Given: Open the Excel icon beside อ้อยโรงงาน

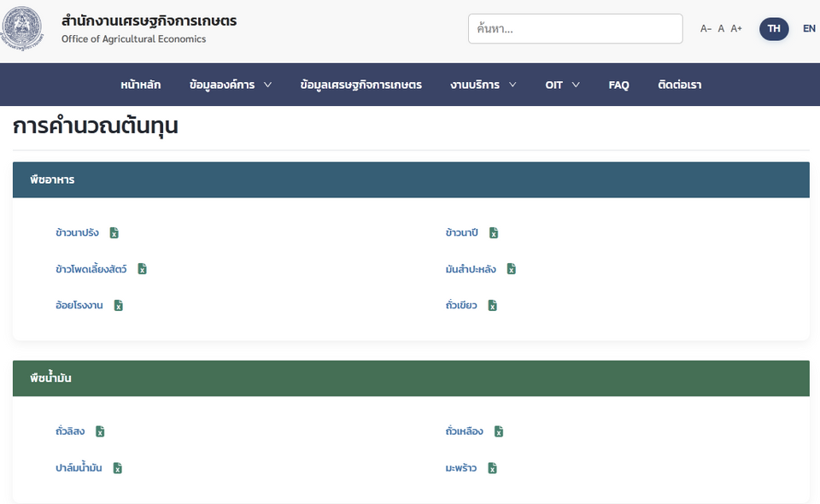Looking at the screenshot, I should [119, 305].
